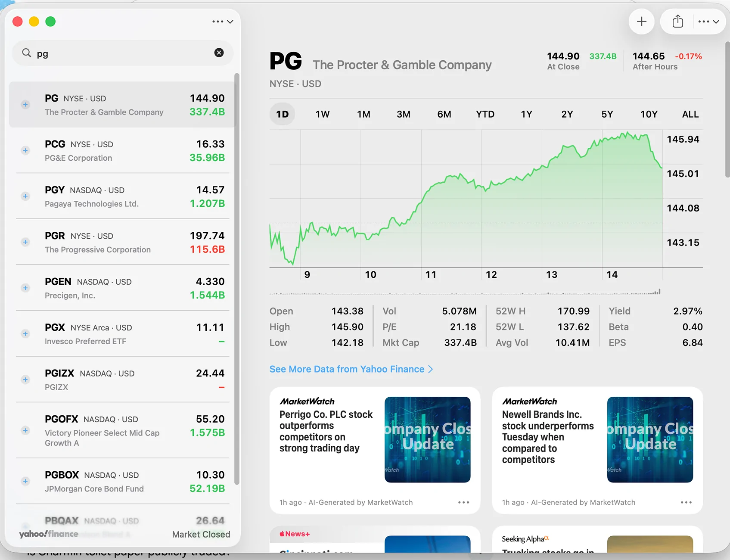Select the YTD chart range

click(485, 114)
